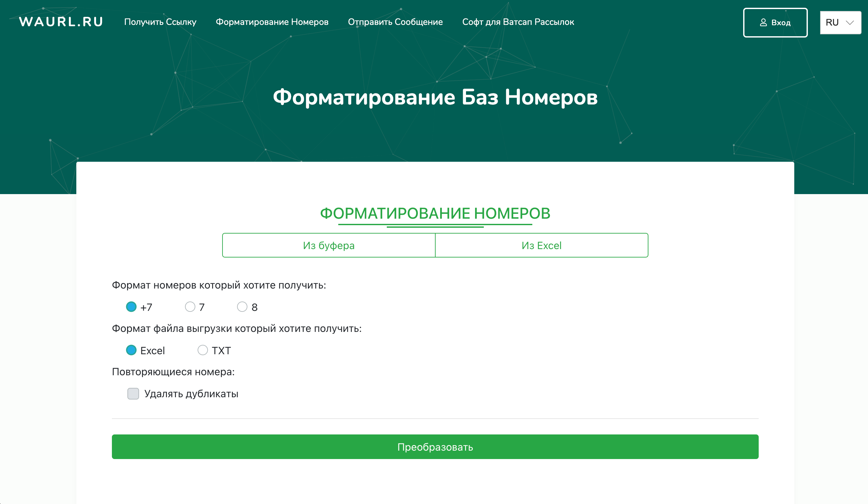This screenshot has height=504, width=868.
Task: Choose TXT export file format
Action: [x=202, y=350]
